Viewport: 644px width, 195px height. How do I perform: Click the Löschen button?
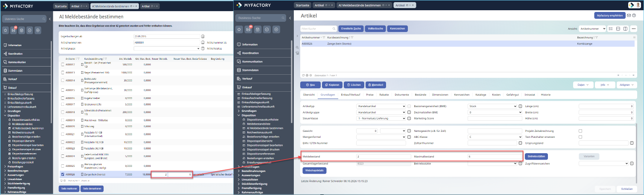click(x=353, y=85)
